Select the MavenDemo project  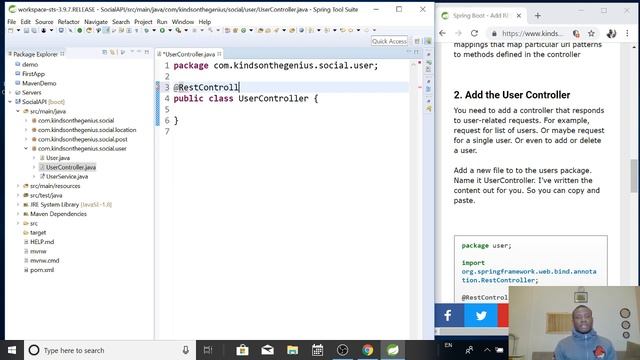click(x=39, y=83)
